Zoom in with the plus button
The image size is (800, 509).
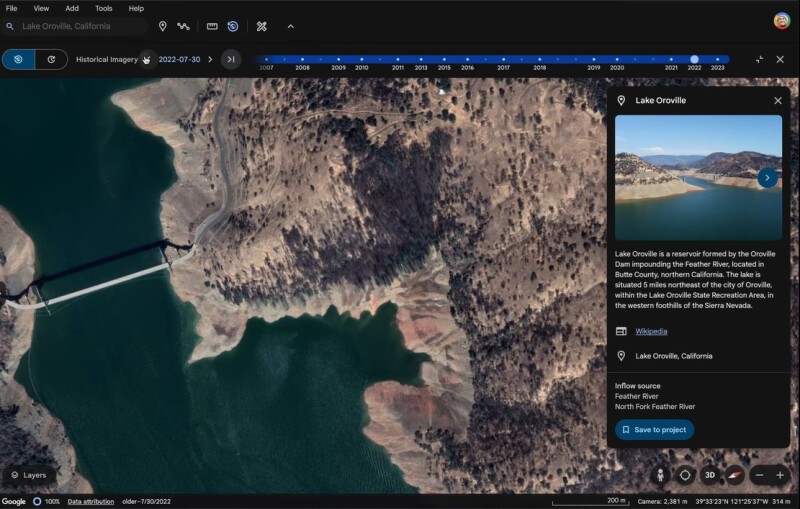point(780,475)
